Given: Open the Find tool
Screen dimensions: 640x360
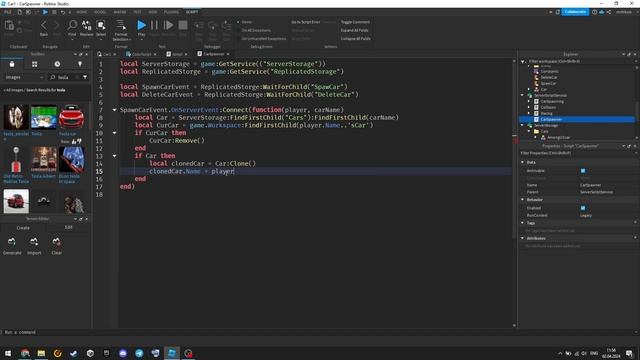Looking at the screenshot, I should point(72,28).
